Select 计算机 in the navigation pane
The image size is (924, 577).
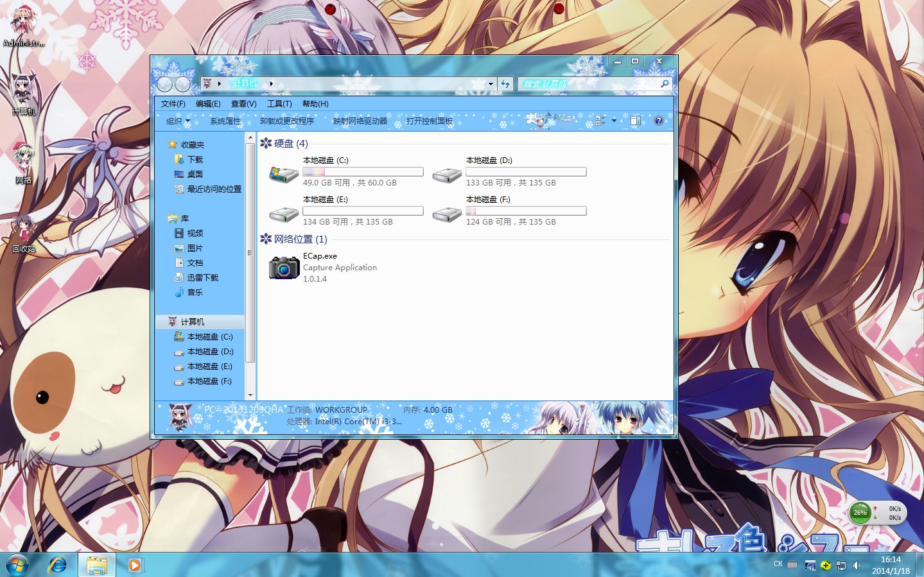coord(200,322)
